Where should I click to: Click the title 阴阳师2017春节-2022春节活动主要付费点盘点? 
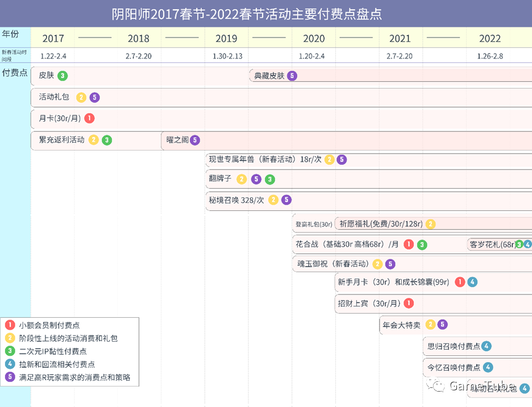(x=247, y=14)
